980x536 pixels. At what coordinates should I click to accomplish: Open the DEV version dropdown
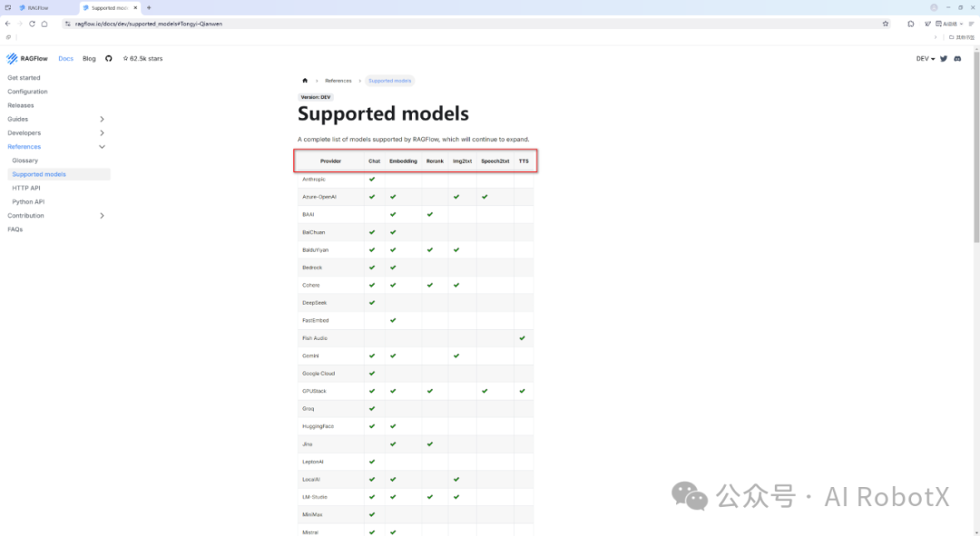point(926,59)
